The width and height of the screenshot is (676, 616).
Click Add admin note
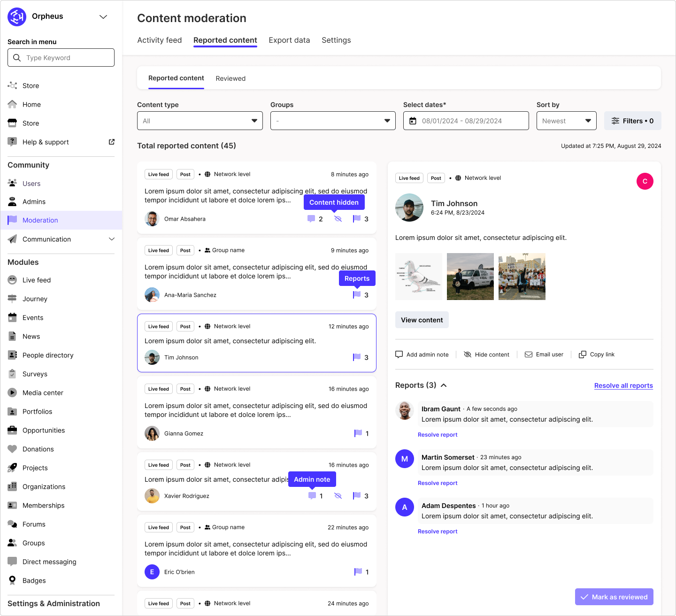(422, 354)
